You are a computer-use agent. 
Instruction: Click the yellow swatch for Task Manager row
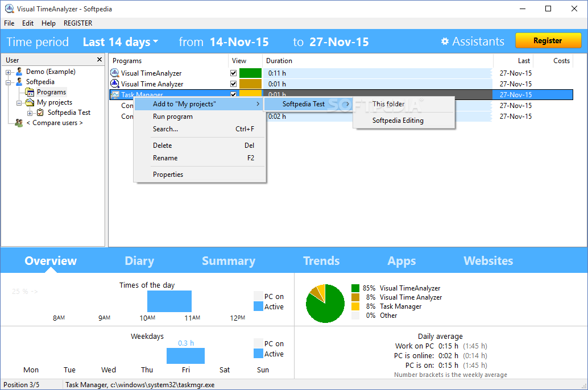pyautogui.click(x=250, y=93)
